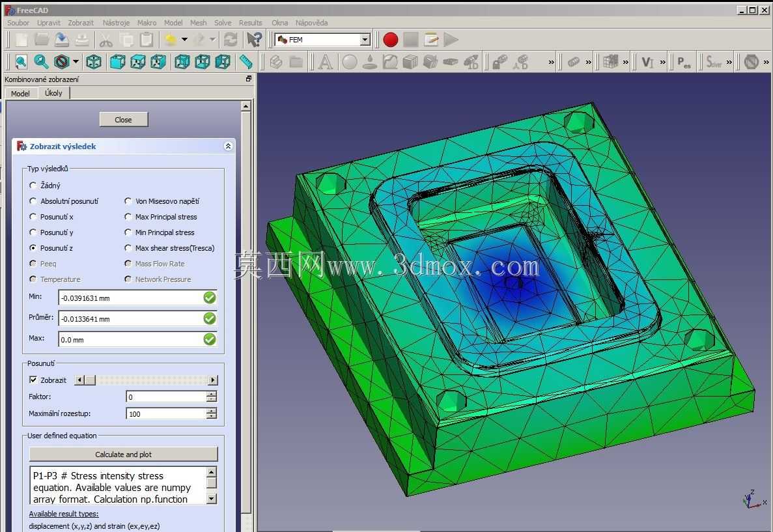Open the Upravit menu
The width and height of the screenshot is (773, 532).
click(x=48, y=23)
